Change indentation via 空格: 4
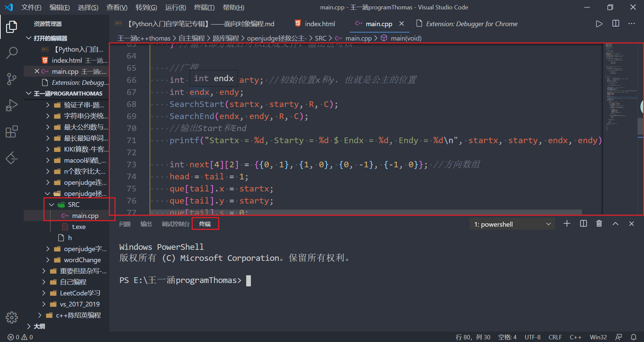644x342 pixels. (x=507, y=337)
